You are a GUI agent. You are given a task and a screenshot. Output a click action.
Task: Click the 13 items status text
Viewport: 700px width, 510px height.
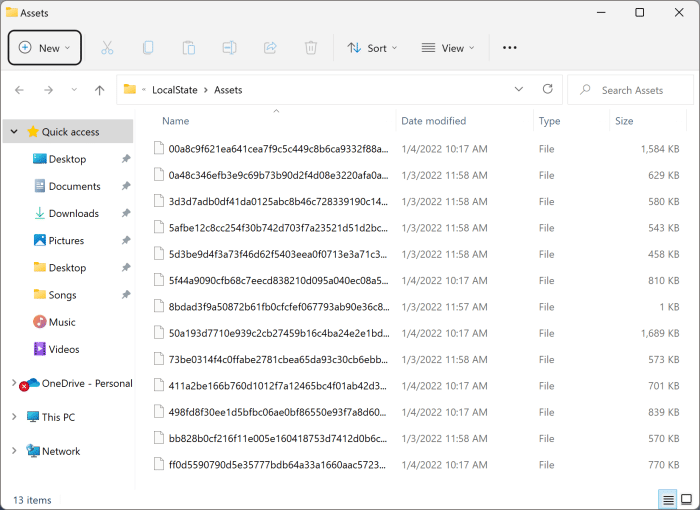tap(32, 500)
